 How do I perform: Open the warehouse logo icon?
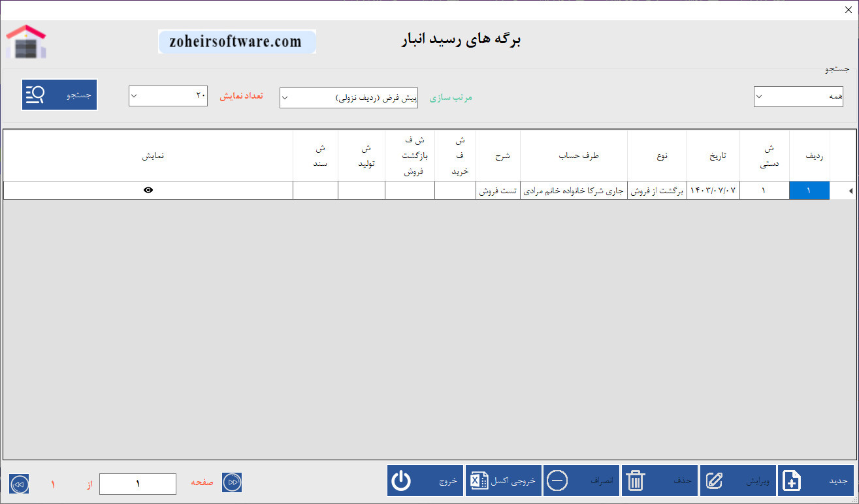[x=27, y=41]
